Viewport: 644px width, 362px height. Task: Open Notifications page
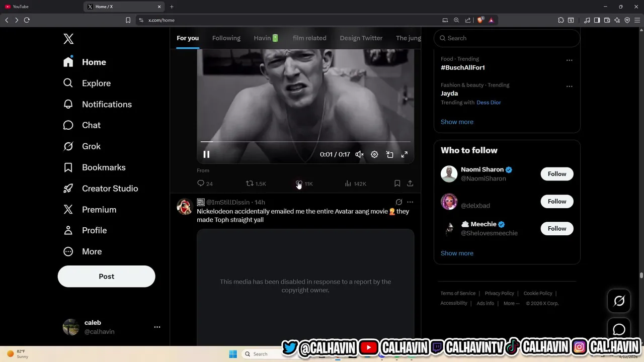97,104
